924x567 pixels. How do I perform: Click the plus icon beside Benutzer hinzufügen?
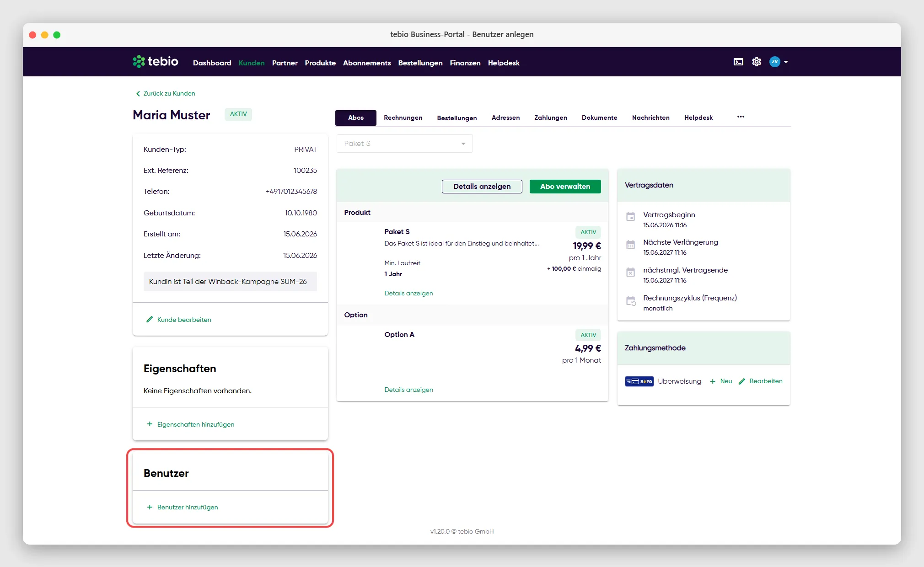pos(150,507)
